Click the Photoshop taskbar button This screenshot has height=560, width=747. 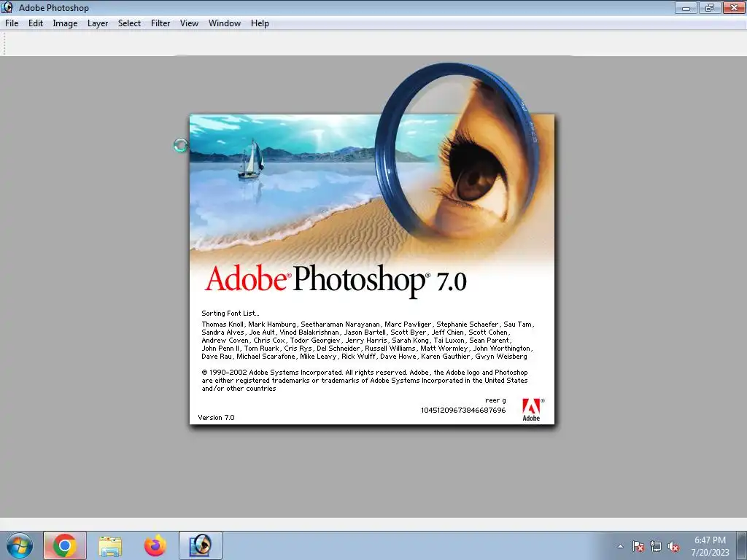coord(201,545)
